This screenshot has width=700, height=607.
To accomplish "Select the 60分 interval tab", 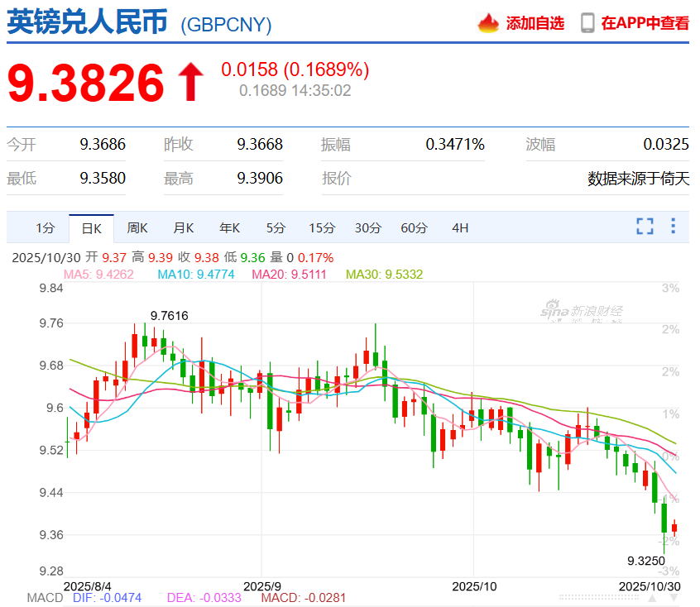I will coord(414,227).
